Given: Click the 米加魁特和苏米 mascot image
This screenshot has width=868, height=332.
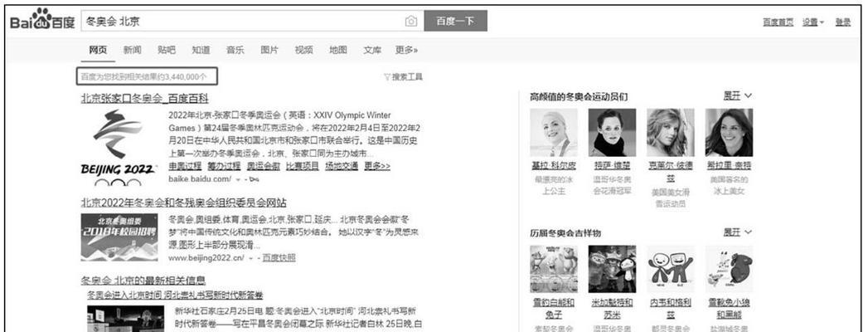Looking at the screenshot, I should tap(612, 270).
